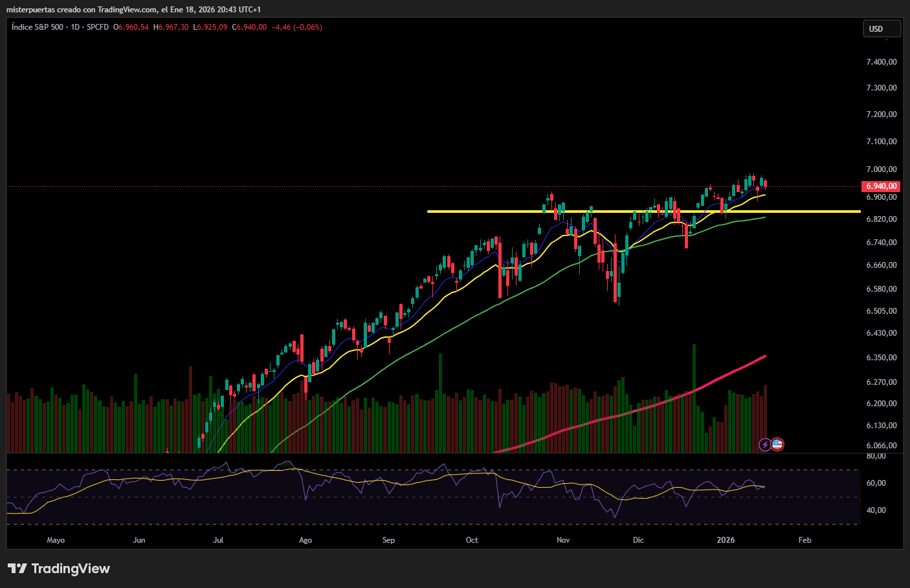Click the Nov label on time axis
910x588 pixels.
pos(563,540)
